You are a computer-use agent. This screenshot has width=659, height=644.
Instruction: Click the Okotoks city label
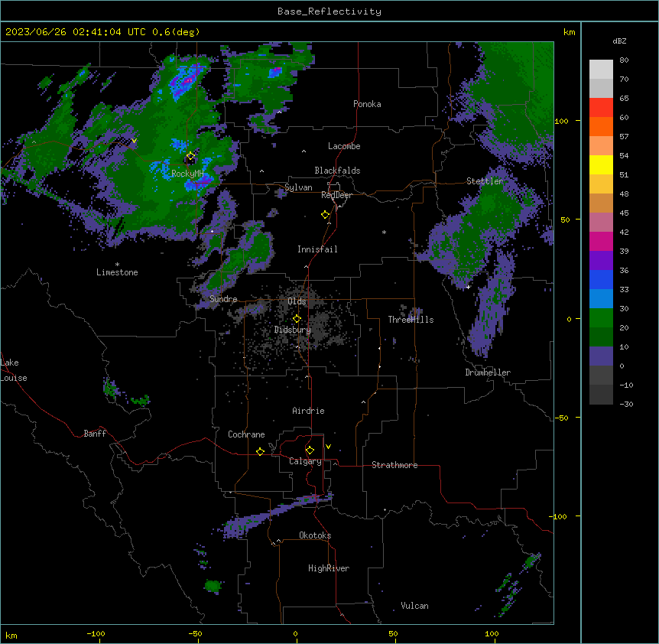click(315, 535)
